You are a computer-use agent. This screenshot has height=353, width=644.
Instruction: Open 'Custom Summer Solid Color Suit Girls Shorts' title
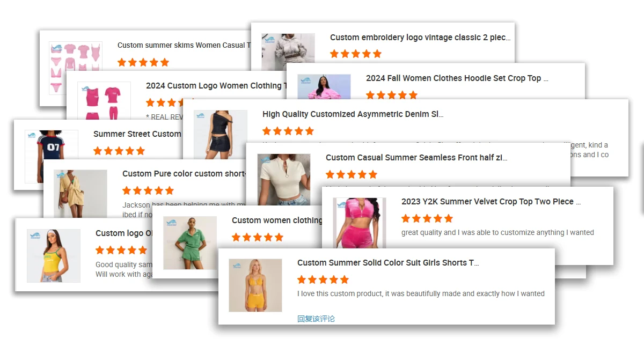point(388,263)
